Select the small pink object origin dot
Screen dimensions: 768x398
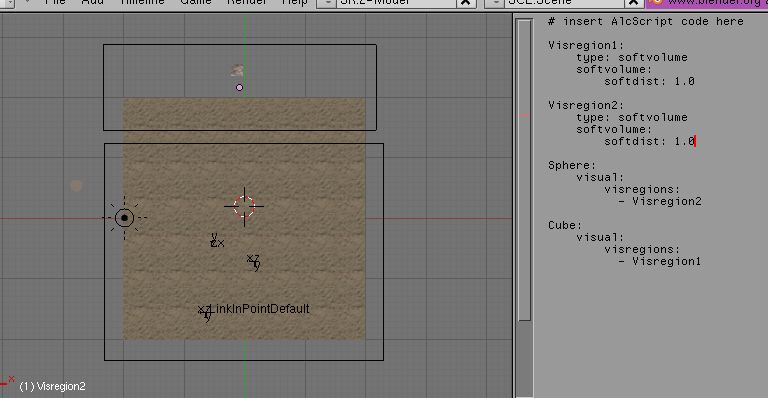pyautogui.click(x=239, y=88)
